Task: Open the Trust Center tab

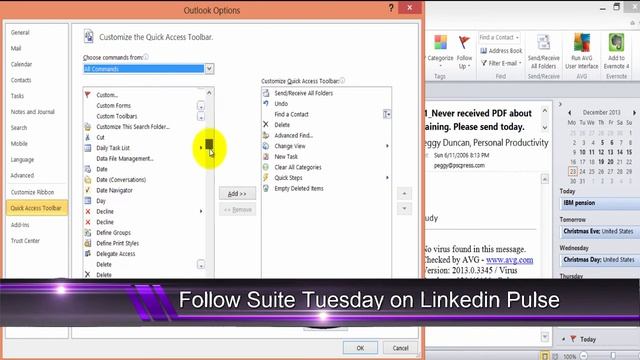Action: click(25, 240)
